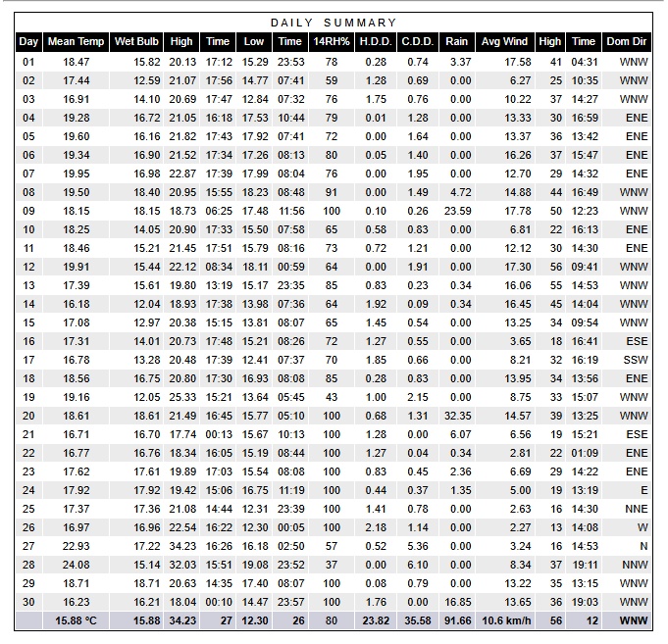Select H.D.D. value 1.92 on day 14
Screen dimensions: 668x644
click(376, 304)
